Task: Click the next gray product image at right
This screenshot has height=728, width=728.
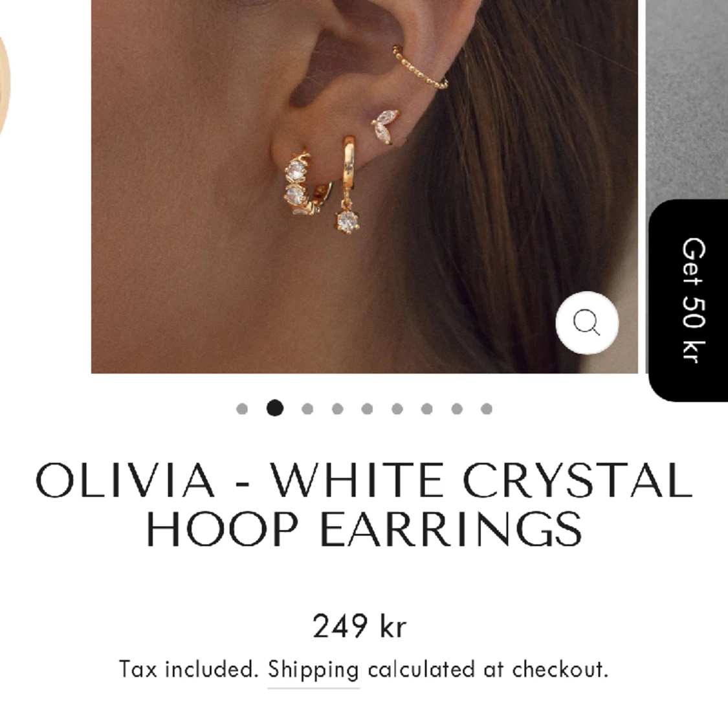Action: coord(687,100)
